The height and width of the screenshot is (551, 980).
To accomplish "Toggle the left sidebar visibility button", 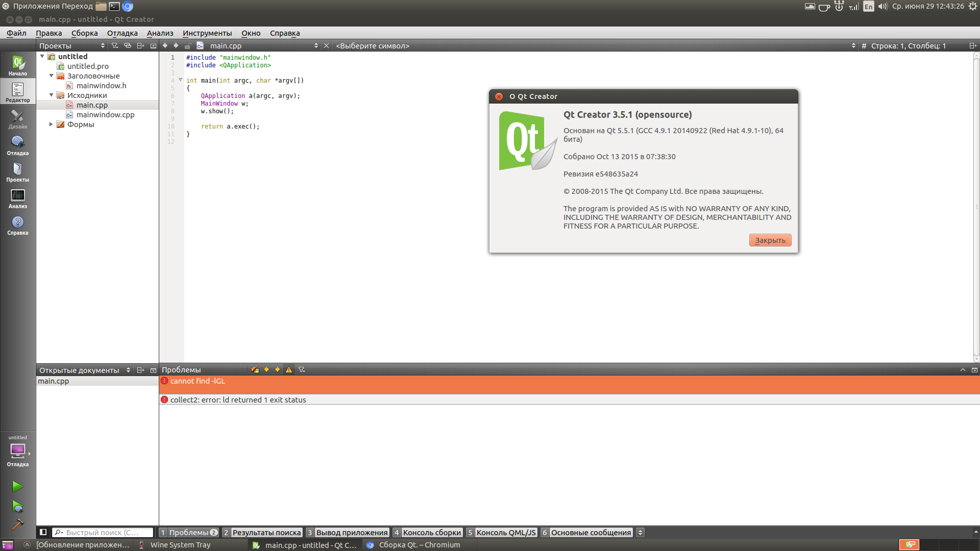I will [x=43, y=532].
